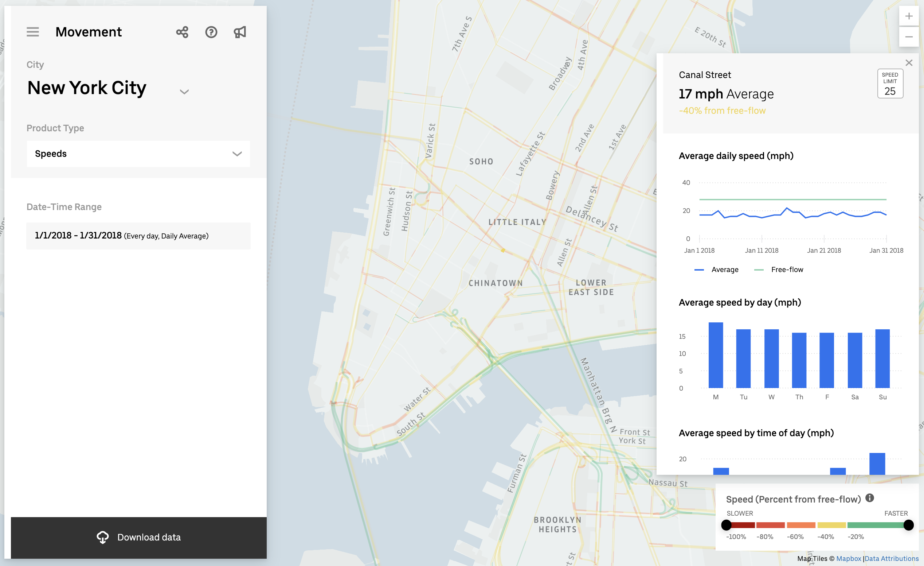Screen dimensions: 924x566
Task: Open the Movement hamburger navigation menu
Action: click(33, 32)
